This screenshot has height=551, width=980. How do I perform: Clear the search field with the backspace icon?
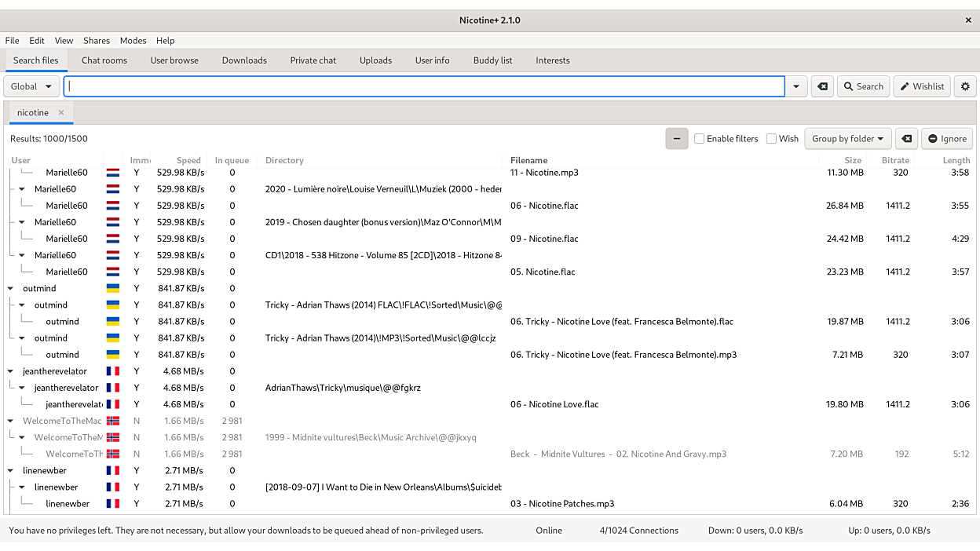tap(822, 86)
